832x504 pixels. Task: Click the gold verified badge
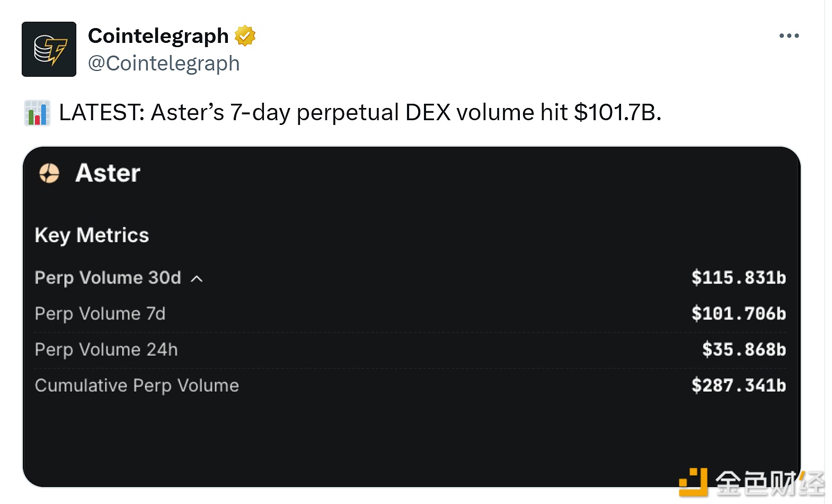245,36
